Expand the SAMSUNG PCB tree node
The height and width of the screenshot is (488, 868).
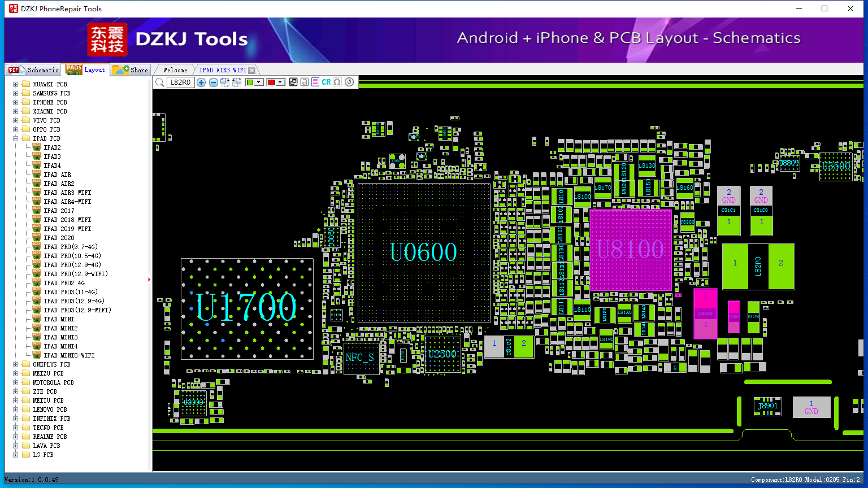(16, 93)
